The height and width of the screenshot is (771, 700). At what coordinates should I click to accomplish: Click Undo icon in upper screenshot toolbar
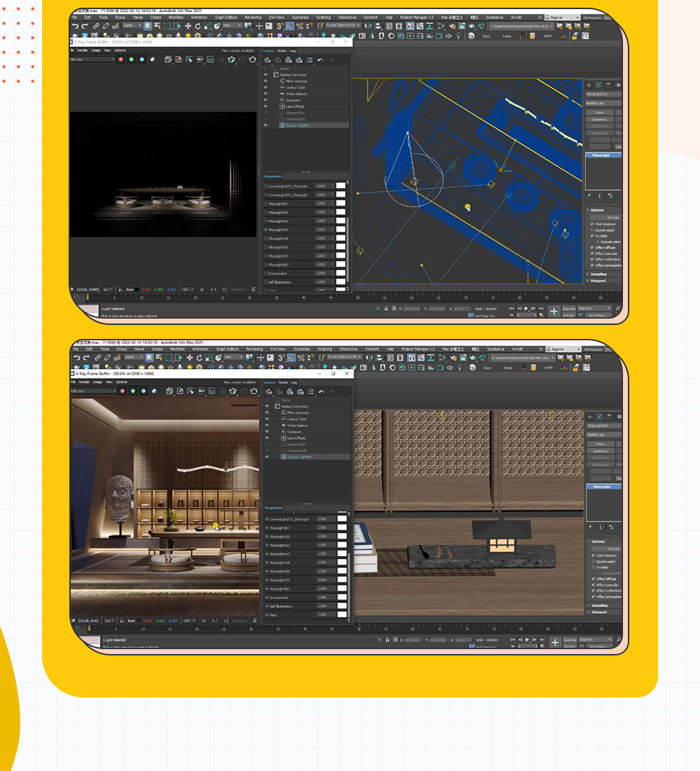(75, 26)
